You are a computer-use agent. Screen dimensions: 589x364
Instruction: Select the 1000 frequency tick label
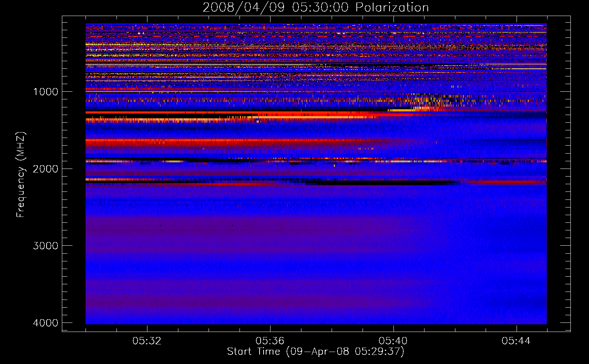click(46, 91)
